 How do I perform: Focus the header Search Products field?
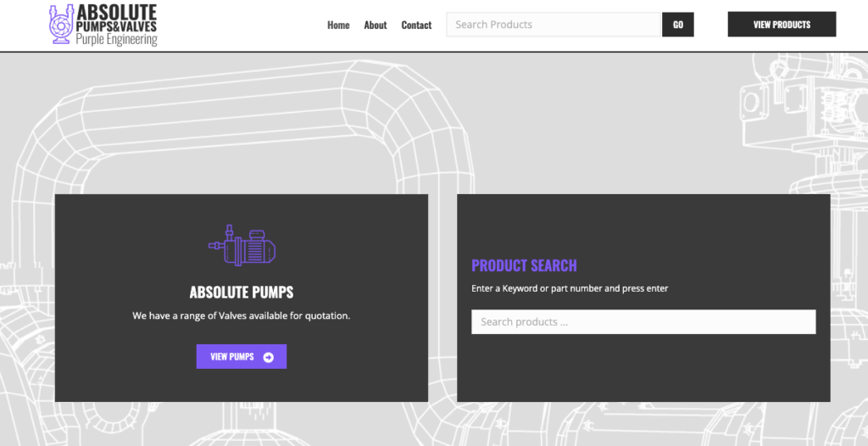point(553,25)
